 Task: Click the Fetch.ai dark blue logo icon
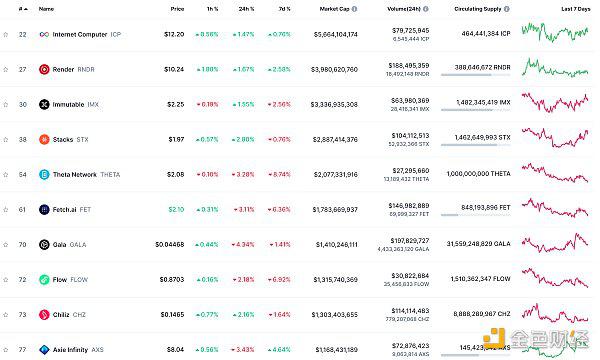(x=44, y=209)
